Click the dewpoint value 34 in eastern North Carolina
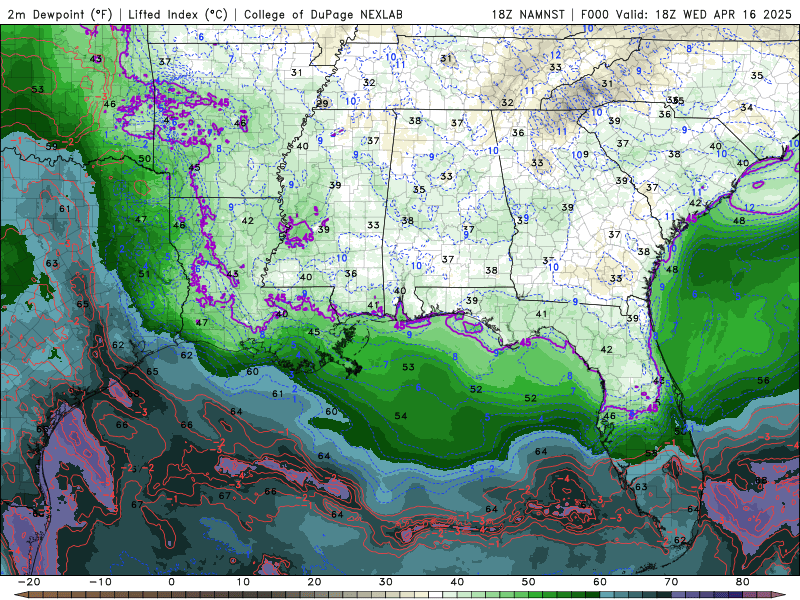800x600 pixels. [x=746, y=107]
